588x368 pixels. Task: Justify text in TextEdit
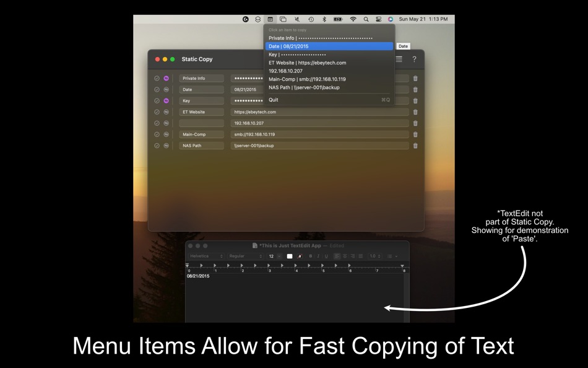[x=360, y=256]
